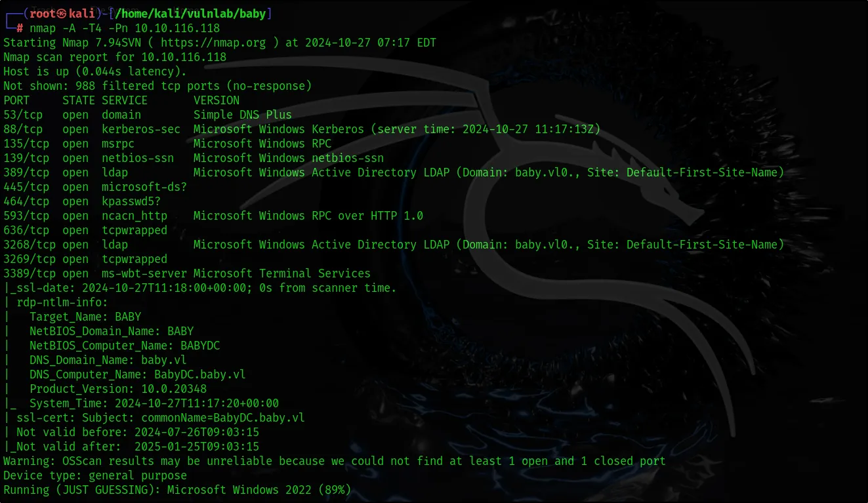Click the 88/tcp kerberos-sec line
Screen dimensions: 868x503
pos(302,129)
